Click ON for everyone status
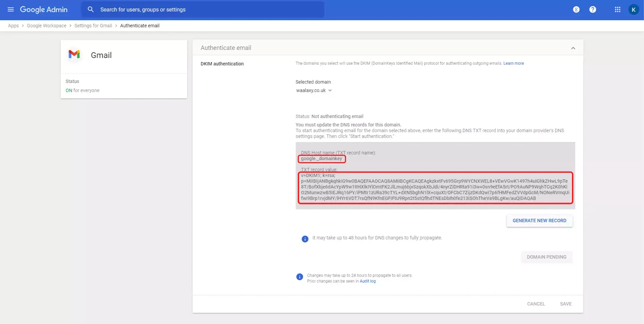The image size is (644, 324). pos(83,90)
